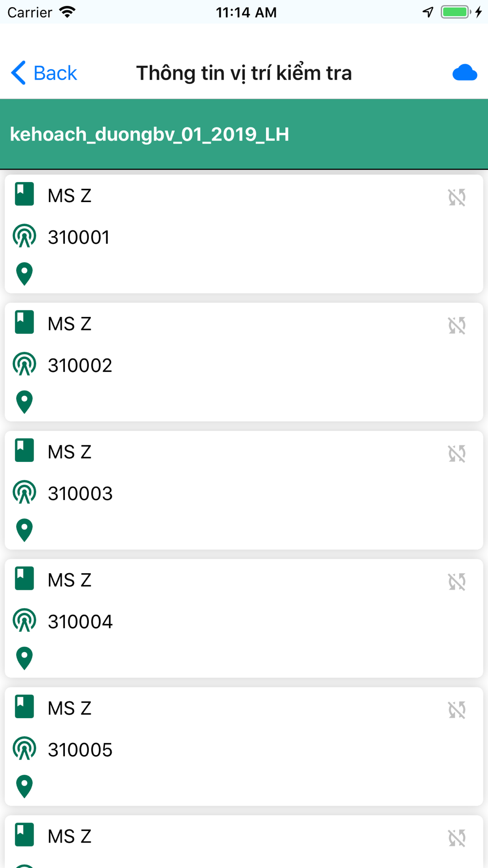Tap the sync-off icon for station 310003
Viewport: 488px width, 868px height.
point(457,454)
